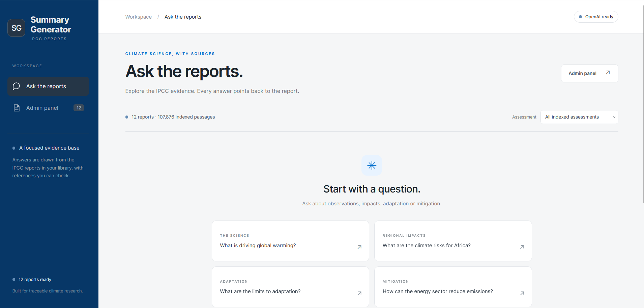644x308 pixels.
Task: Click the SG logo badge
Action: coord(17,28)
